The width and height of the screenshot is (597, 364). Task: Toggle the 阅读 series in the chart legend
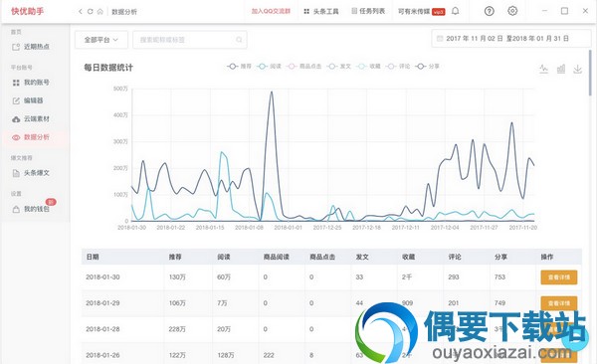[x=270, y=67]
